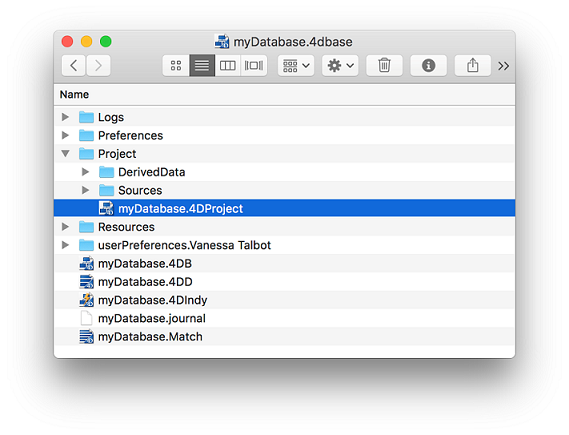Click the trash delete icon

point(384,66)
